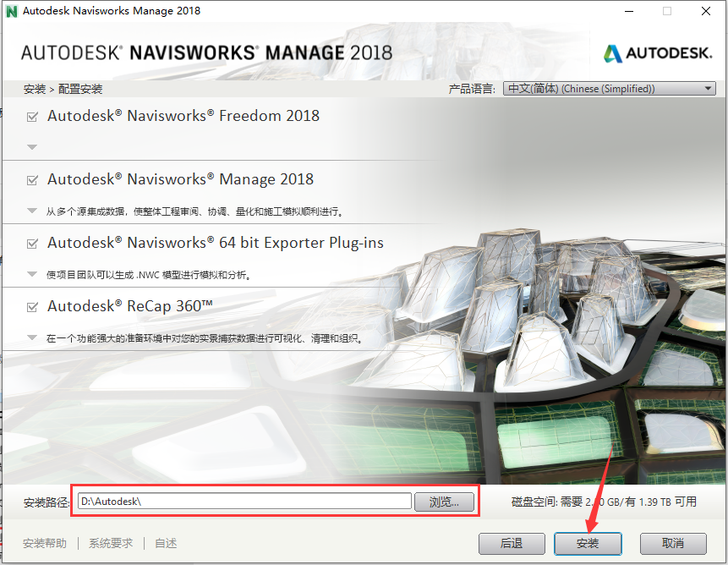Image resolution: width=728 pixels, height=565 pixels.
Task: Expand Navisworks Manage 2018 settings arrow
Action: click(x=32, y=211)
